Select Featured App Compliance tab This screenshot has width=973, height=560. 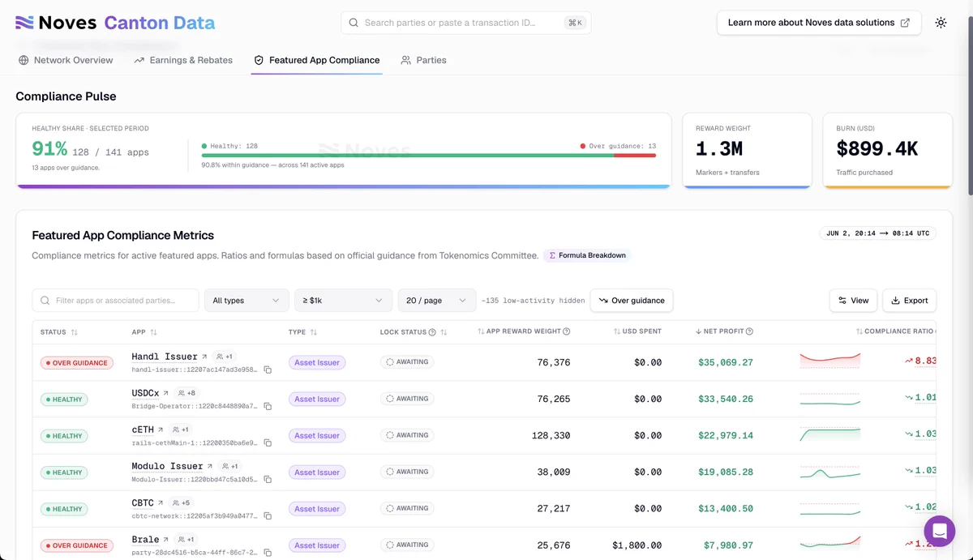tap(316, 60)
